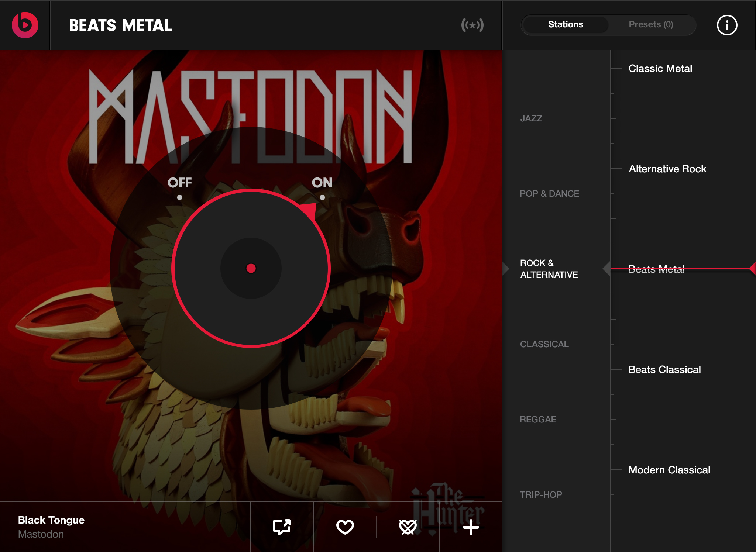Select the REGGAE genre

point(538,420)
